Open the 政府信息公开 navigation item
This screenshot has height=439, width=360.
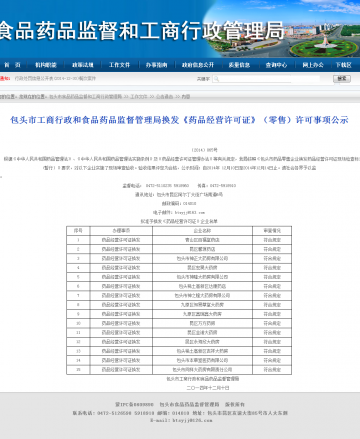198,65
